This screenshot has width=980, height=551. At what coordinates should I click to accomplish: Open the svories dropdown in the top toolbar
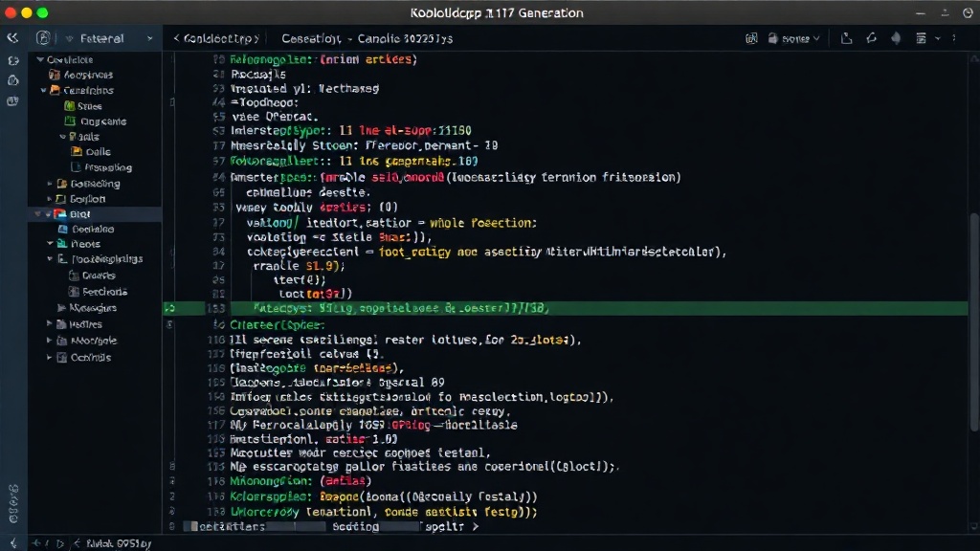(793, 38)
